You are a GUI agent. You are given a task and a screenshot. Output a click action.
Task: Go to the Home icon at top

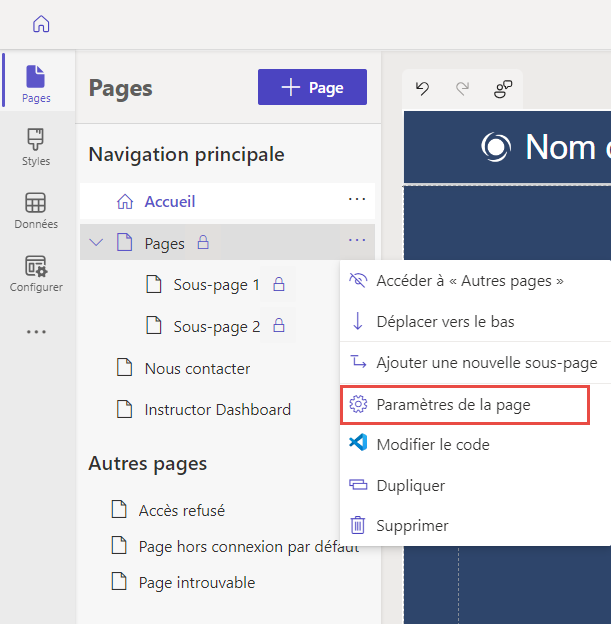point(41,24)
